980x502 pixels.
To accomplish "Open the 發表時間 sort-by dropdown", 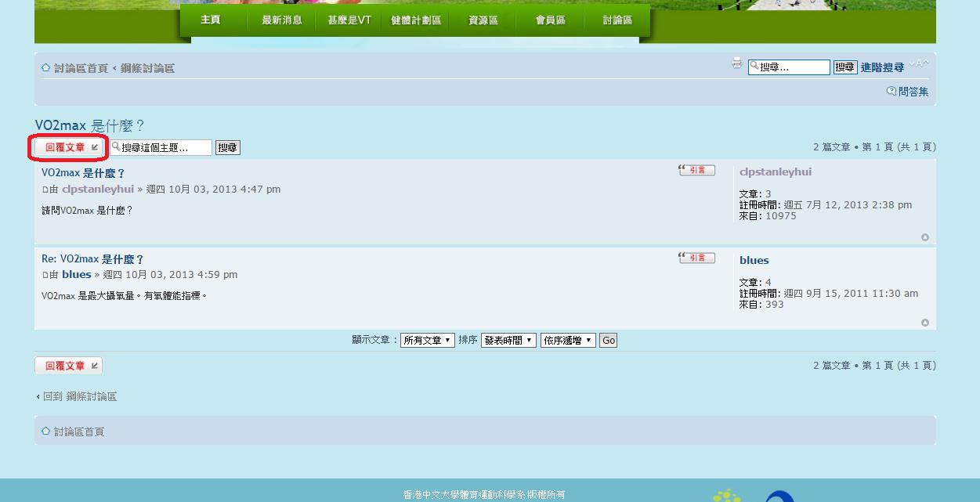I will coord(508,341).
